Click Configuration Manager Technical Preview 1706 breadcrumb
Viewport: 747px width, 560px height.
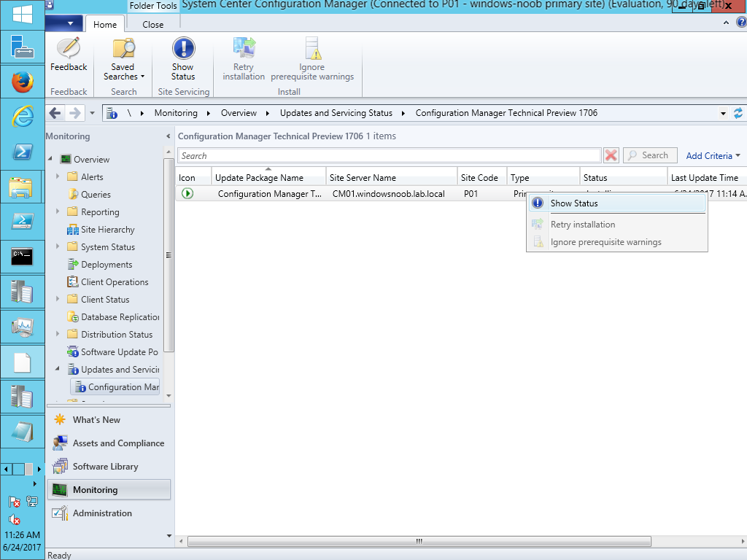(x=506, y=113)
